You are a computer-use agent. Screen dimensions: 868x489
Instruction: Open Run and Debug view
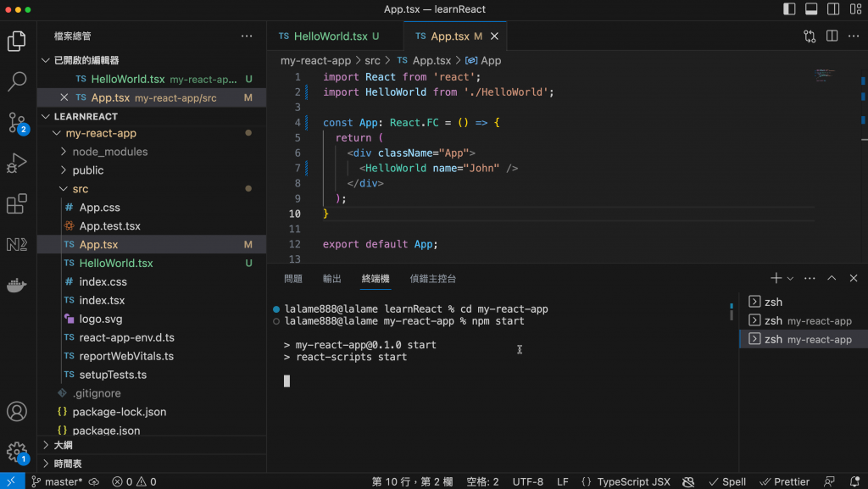pos(17,164)
